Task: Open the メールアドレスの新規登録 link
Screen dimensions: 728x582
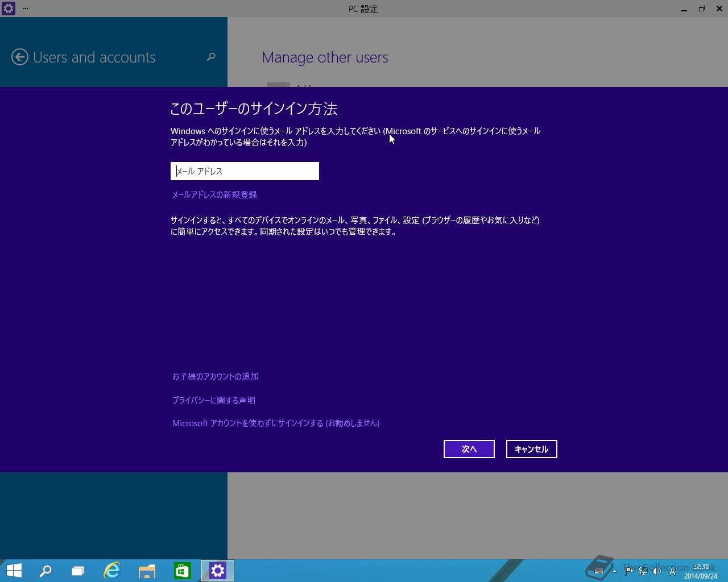Action: tap(215, 194)
